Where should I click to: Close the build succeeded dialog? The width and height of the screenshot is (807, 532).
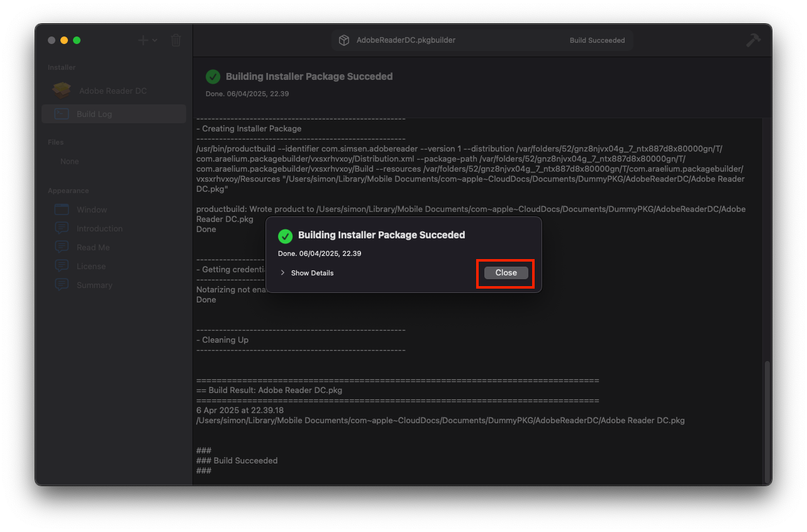[506, 273]
